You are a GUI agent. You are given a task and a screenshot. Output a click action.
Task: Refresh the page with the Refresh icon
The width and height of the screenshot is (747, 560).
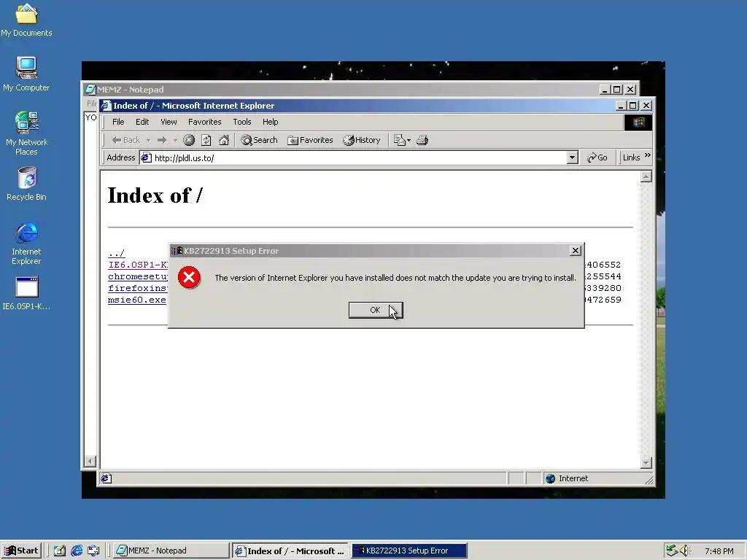click(x=206, y=140)
